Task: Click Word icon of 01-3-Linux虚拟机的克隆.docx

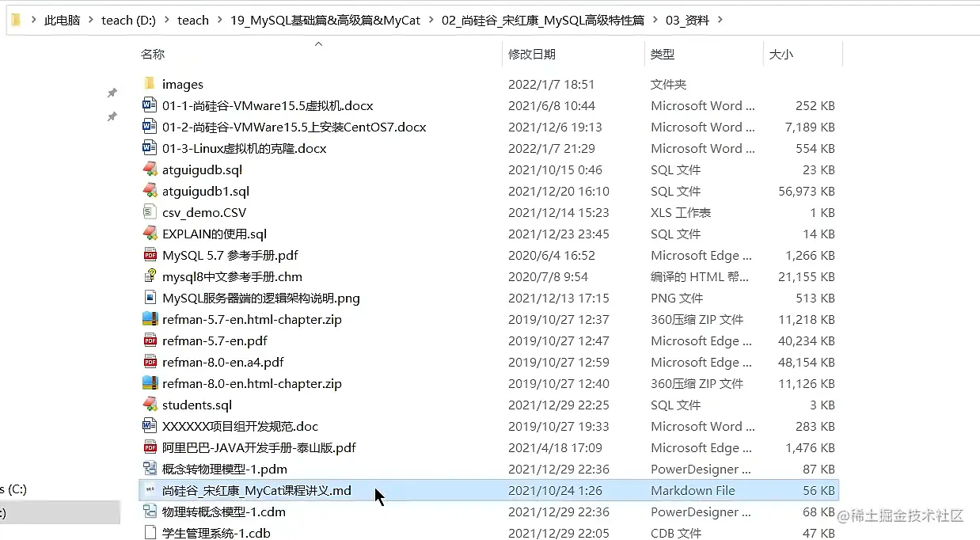Action: click(150, 148)
